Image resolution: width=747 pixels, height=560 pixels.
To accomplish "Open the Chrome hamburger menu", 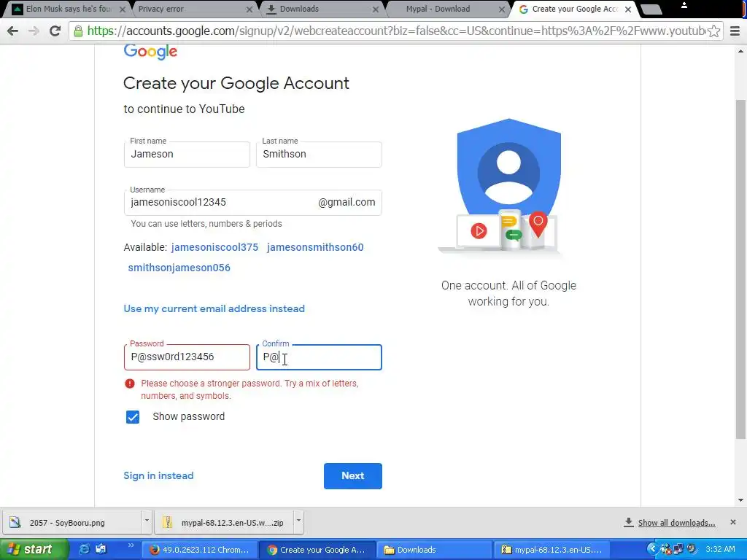I will (735, 31).
